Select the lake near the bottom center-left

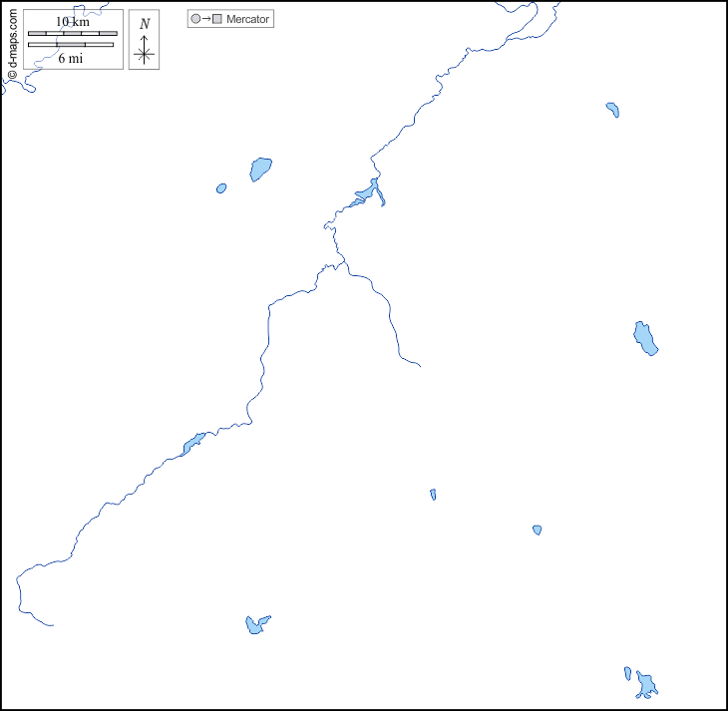pos(255,625)
